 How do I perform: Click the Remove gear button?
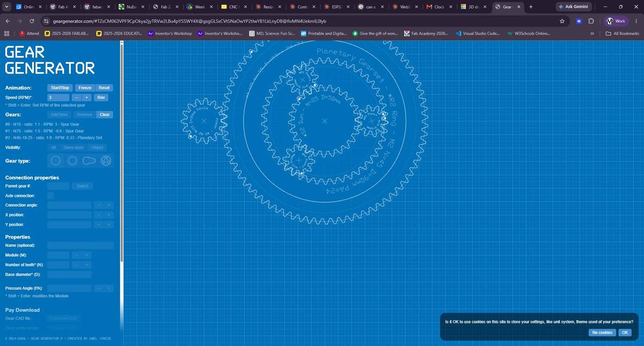[84, 114]
